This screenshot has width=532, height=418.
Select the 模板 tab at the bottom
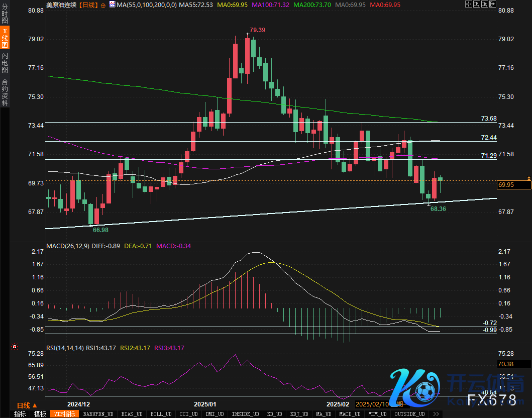(x=40, y=414)
